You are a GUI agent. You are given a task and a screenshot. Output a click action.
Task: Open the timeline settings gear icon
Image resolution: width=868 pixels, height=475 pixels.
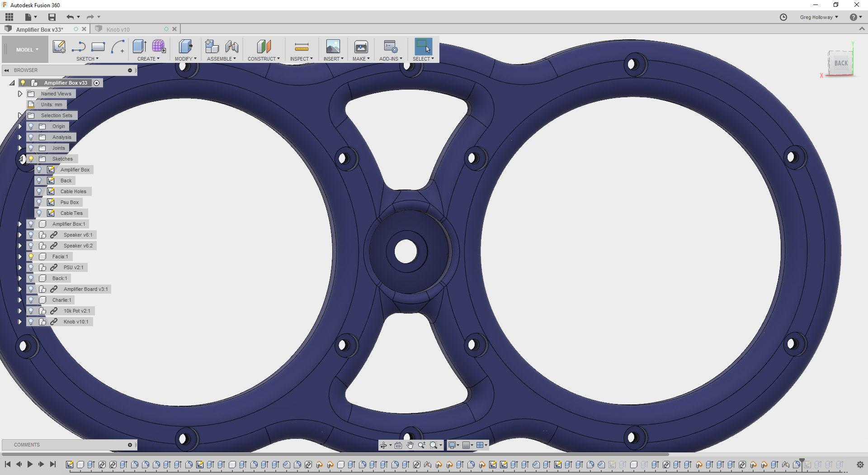coord(860,465)
